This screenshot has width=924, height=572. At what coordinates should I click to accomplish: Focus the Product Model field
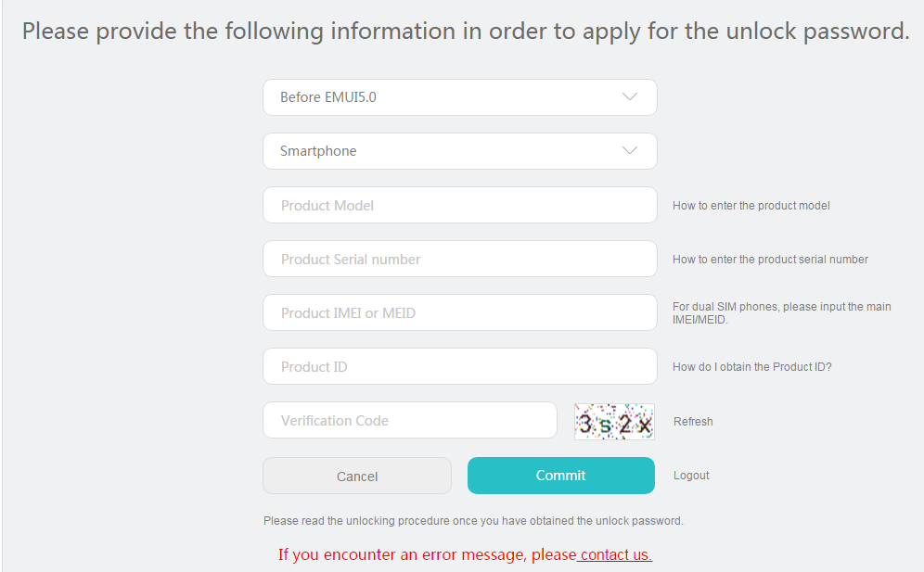pos(459,205)
